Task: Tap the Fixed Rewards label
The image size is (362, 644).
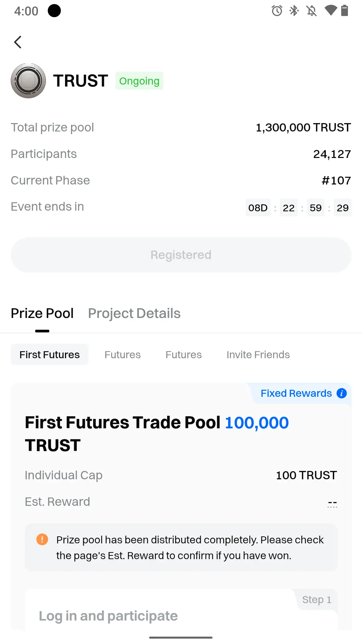Action: [x=296, y=393]
